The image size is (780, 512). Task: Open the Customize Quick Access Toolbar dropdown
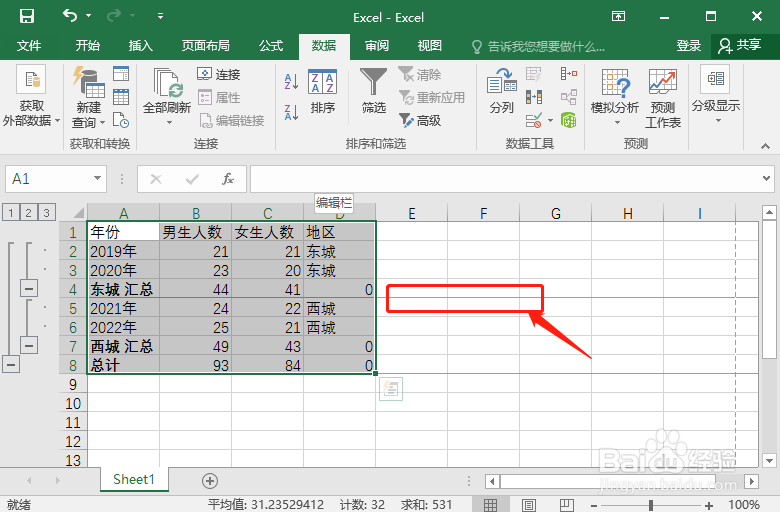click(x=160, y=16)
